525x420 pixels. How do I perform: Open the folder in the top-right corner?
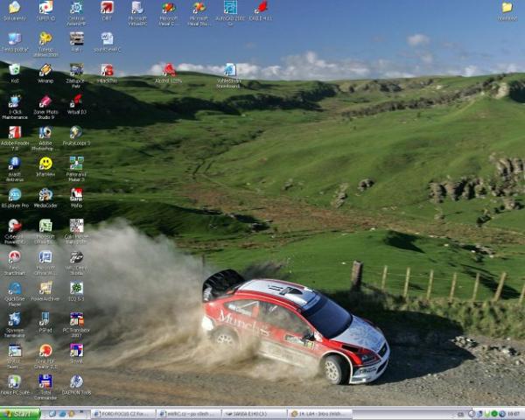(507, 8)
